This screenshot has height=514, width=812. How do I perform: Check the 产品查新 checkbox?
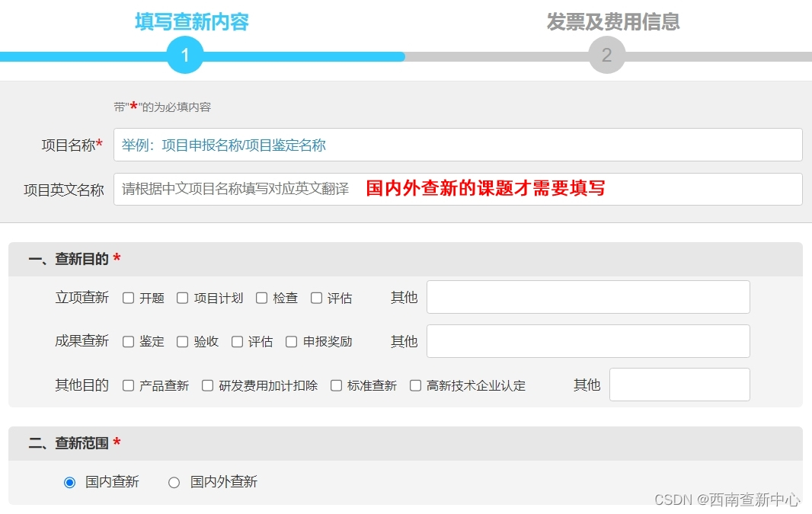129,385
